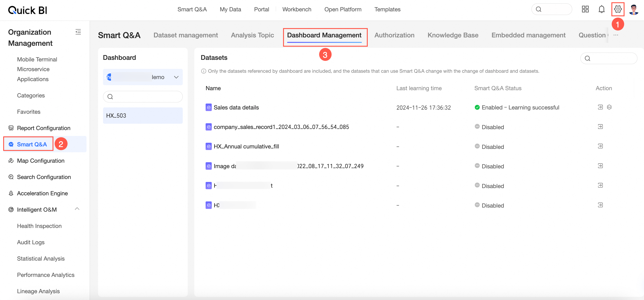Image resolution: width=644 pixels, height=300 pixels.
Task: Click dataset icon beside HX_Annual cumulative_fill
Action: click(209, 146)
